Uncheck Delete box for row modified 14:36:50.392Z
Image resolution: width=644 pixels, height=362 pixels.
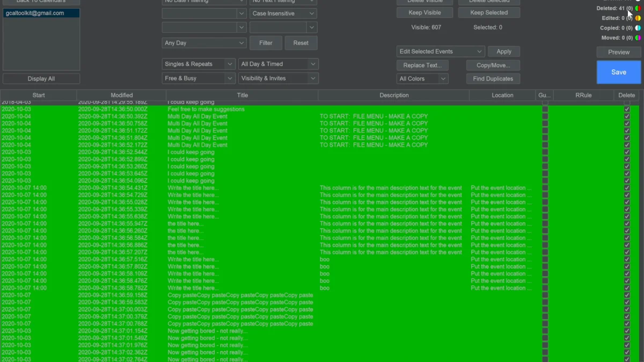pos(627,116)
